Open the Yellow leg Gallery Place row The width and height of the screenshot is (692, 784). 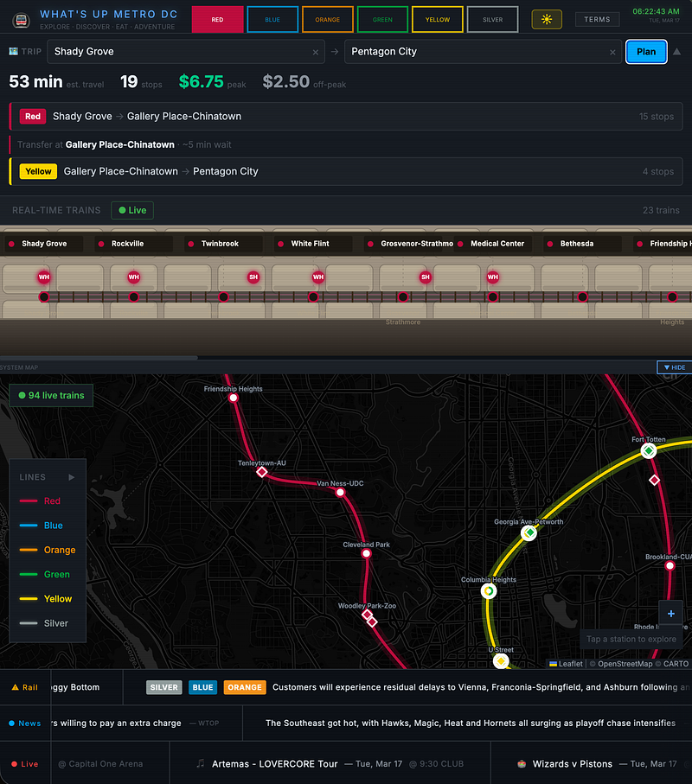point(346,171)
